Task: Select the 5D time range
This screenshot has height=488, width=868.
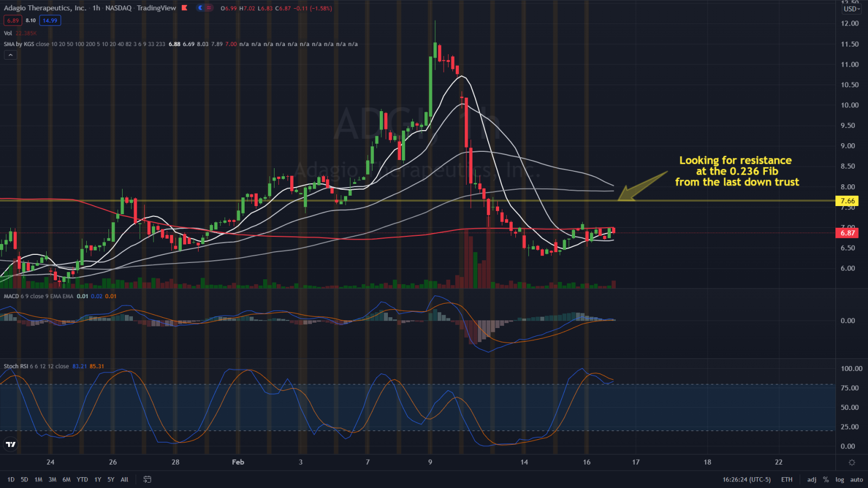Action: (x=24, y=479)
